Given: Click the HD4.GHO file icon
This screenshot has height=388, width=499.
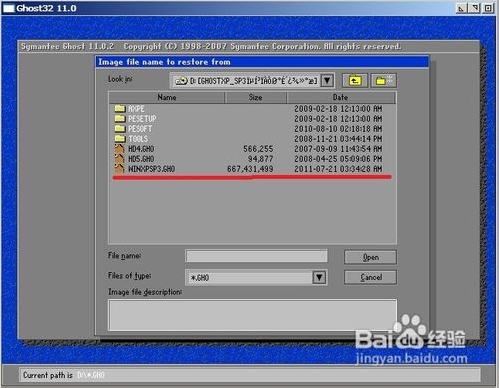Looking at the screenshot, I should pos(120,149).
